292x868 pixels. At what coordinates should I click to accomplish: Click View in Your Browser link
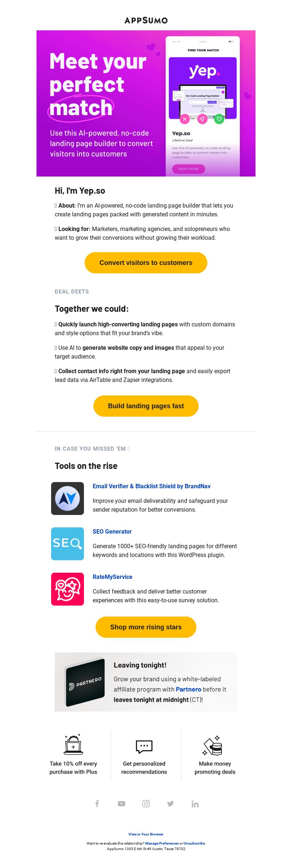(x=146, y=834)
